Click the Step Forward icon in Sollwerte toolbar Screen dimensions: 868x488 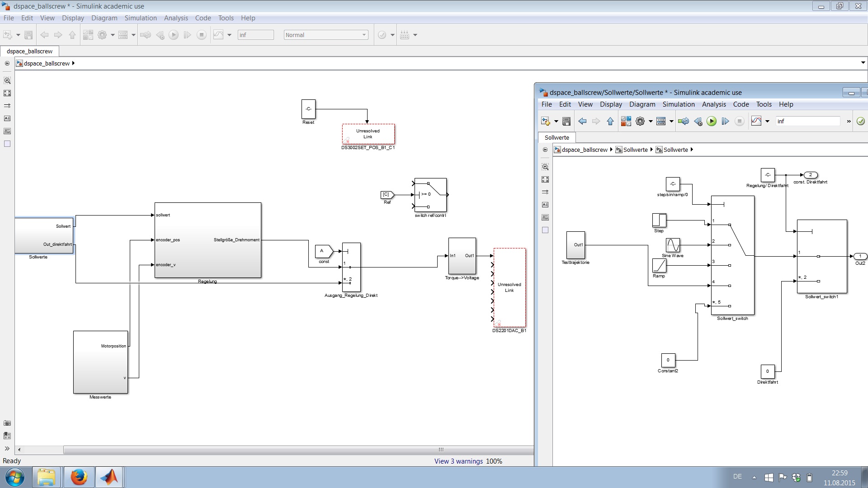coord(725,121)
